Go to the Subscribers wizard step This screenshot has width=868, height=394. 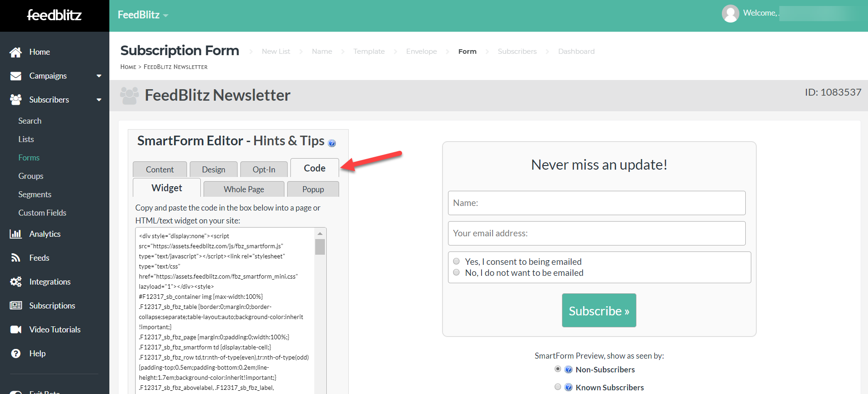point(517,51)
